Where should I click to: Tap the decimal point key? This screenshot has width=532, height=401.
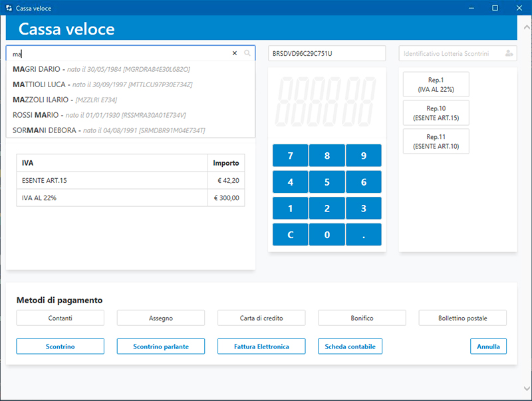click(363, 235)
